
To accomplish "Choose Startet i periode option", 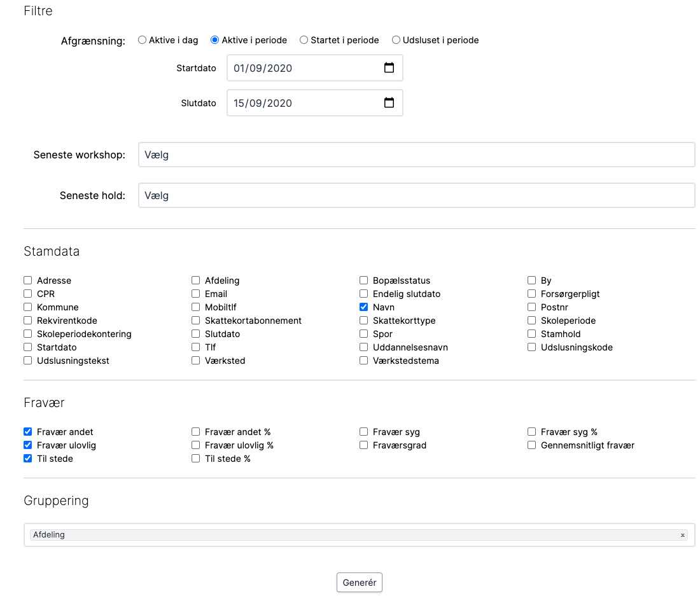I will pyautogui.click(x=304, y=39).
